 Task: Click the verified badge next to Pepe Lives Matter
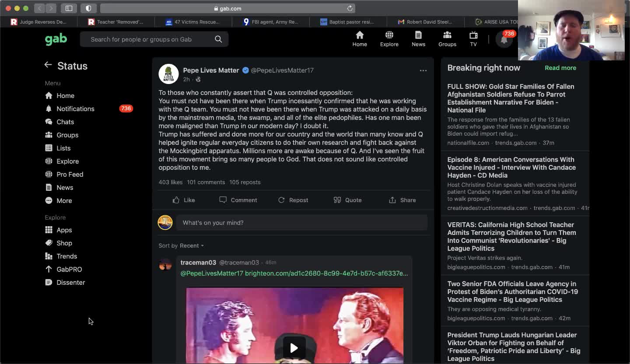pyautogui.click(x=245, y=70)
